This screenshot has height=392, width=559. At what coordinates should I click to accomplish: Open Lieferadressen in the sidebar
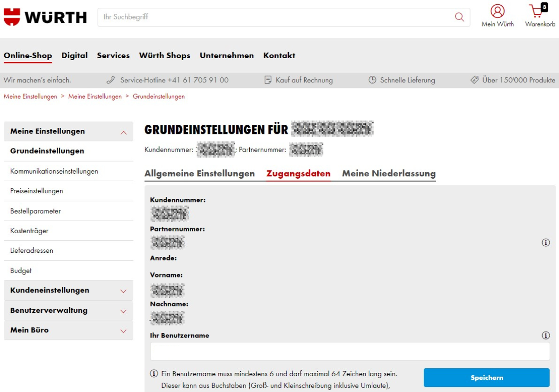point(68,250)
